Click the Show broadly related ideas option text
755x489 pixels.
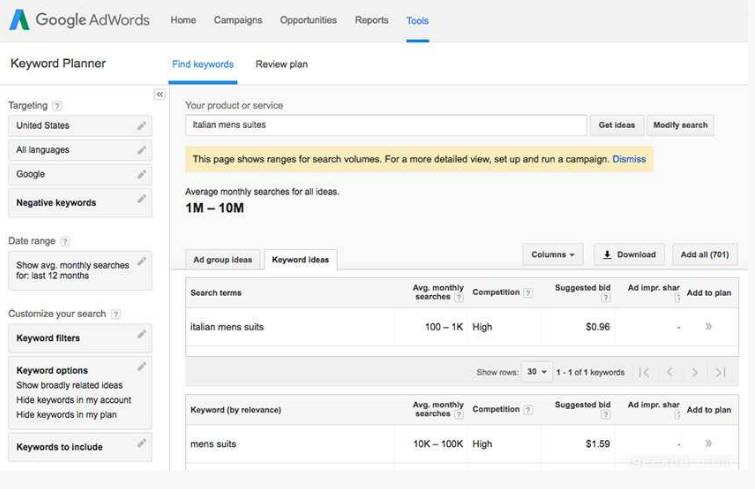click(x=69, y=385)
